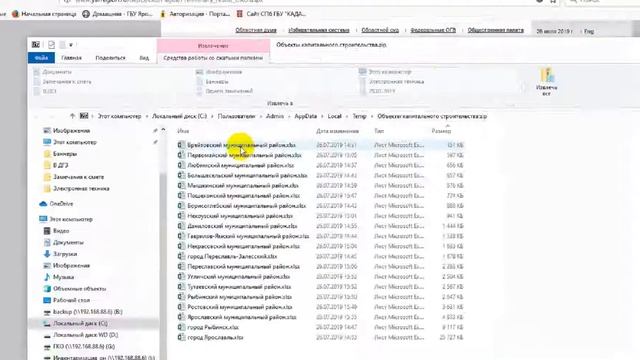Open quick access toolbar dropdown arrow

tap(71, 45)
